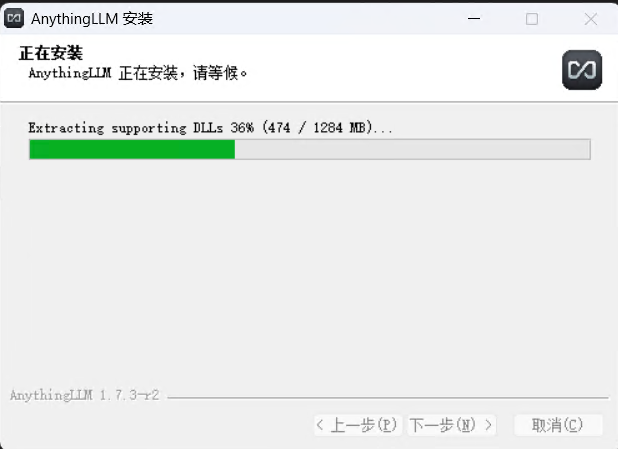Click the 正在安装 bold heading
The height and width of the screenshot is (449, 618).
51,53
